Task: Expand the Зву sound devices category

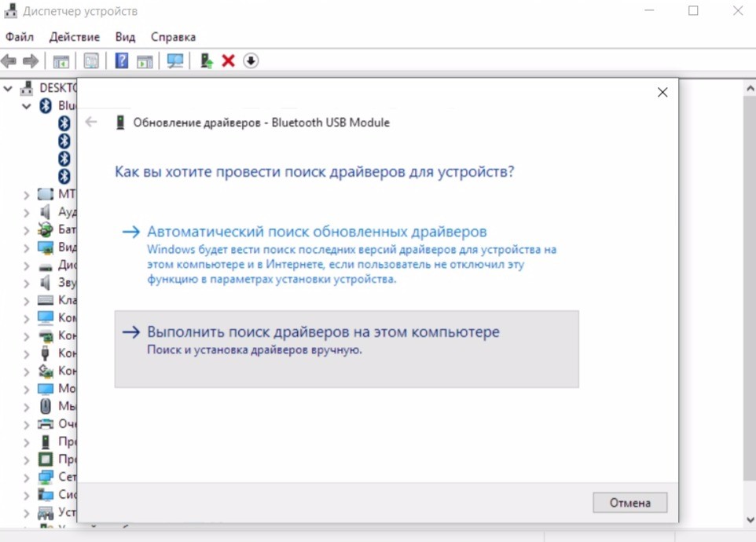Action: coord(27,284)
